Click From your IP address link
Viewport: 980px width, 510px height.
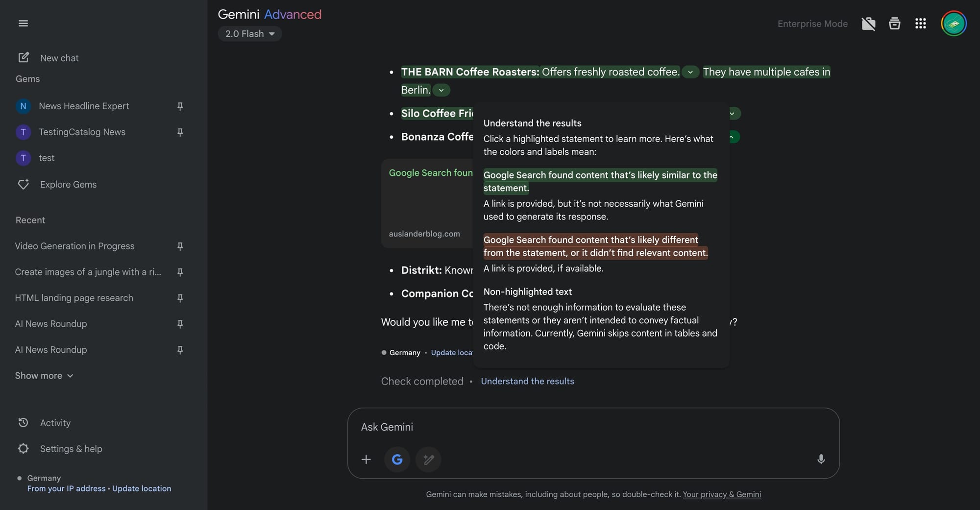(x=66, y=488)
